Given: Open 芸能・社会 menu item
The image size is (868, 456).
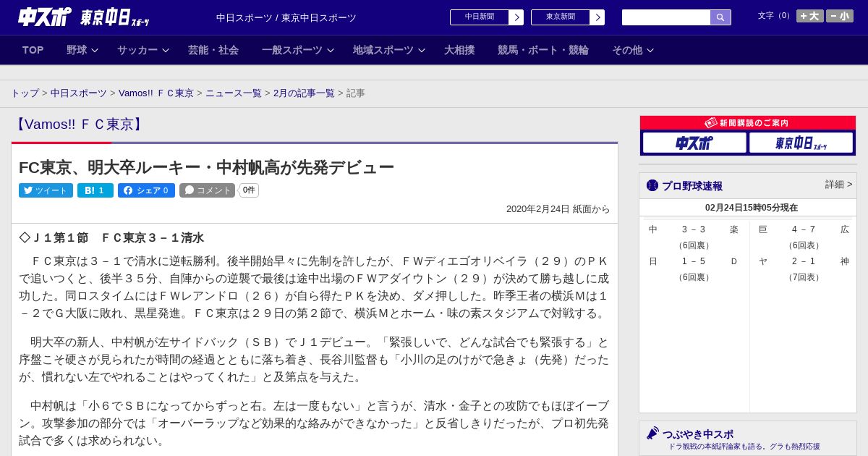Looking at the screenshot, I should pyautogui.click(x=213, y=50).
